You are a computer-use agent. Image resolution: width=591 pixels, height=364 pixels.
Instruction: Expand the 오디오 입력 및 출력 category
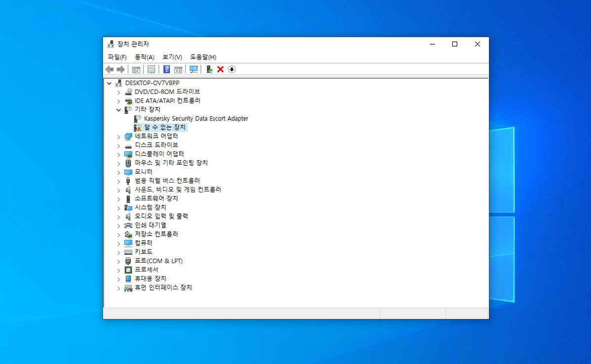click(119, 217)
